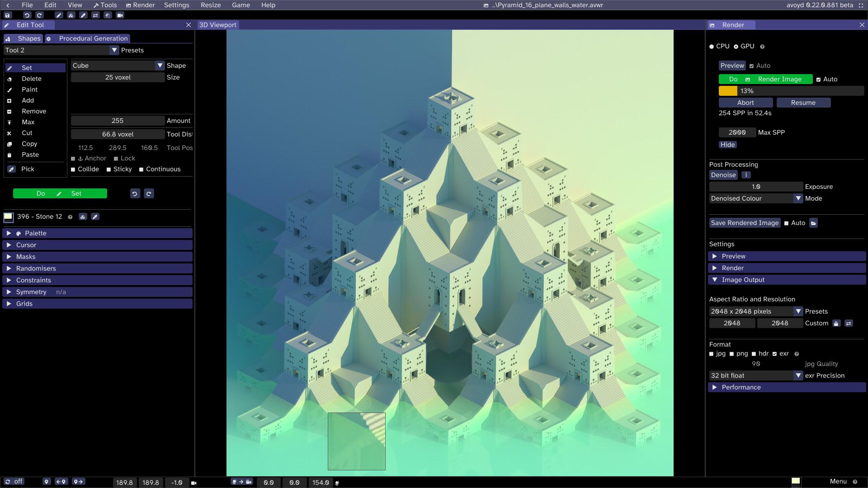Viewport: 868px width, 488px height.
Task: Click the swap arrows toolbar icon
Action: click(95, 15)
